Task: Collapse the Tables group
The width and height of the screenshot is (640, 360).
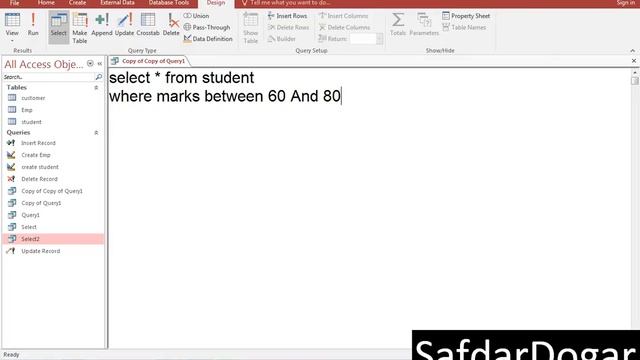Action: [x=96, y=87]
